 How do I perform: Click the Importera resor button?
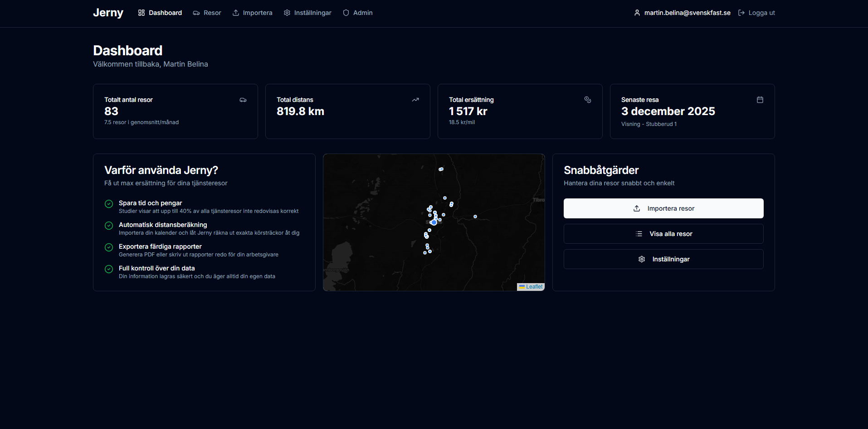[663, 208]
